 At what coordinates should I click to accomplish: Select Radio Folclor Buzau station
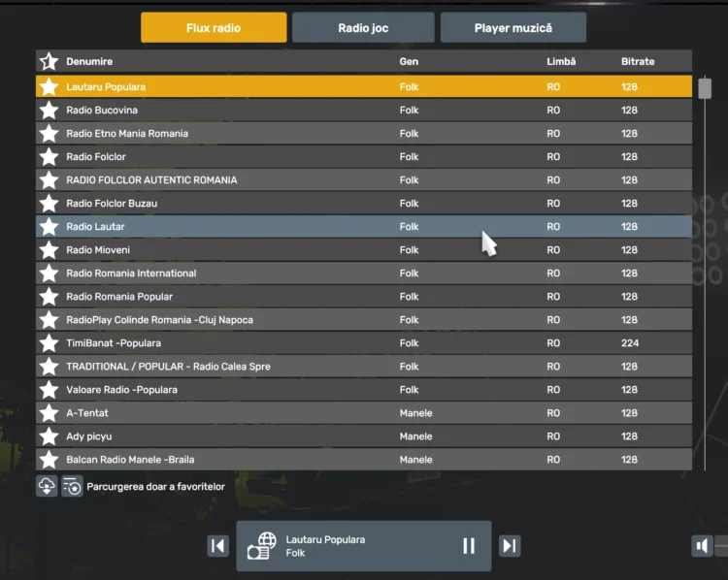coord(364,204)
